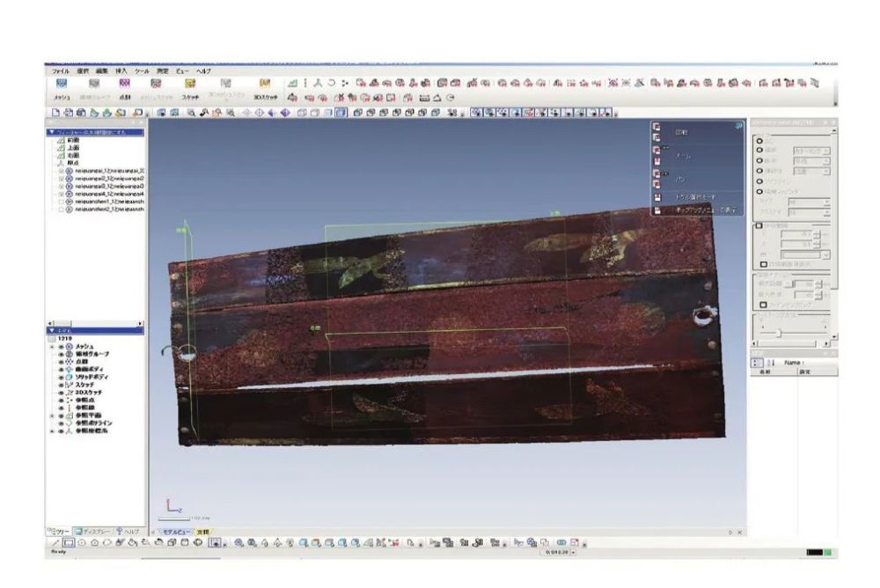Enable checkbox for neiguanchen1 item

click(62, 202)
